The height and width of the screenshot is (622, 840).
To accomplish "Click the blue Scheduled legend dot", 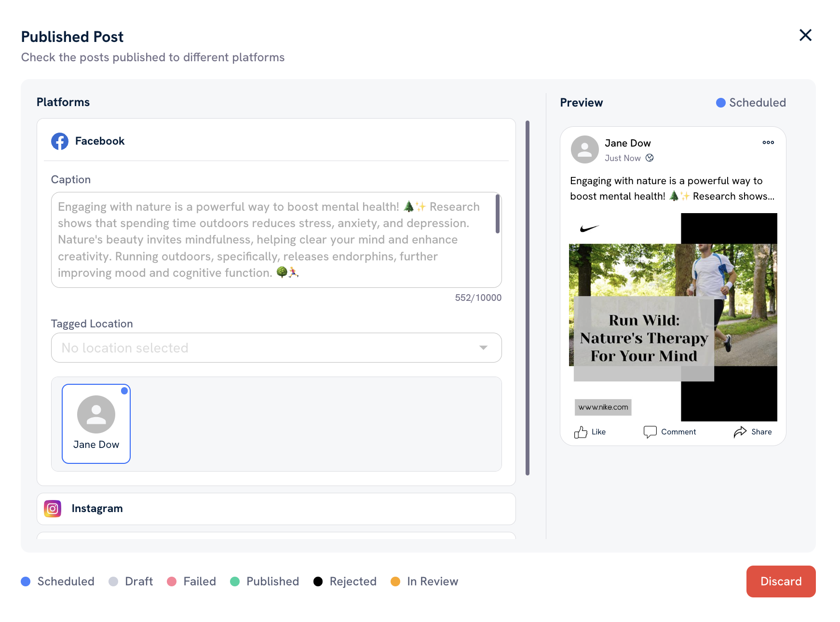I will tap(26, 581).
